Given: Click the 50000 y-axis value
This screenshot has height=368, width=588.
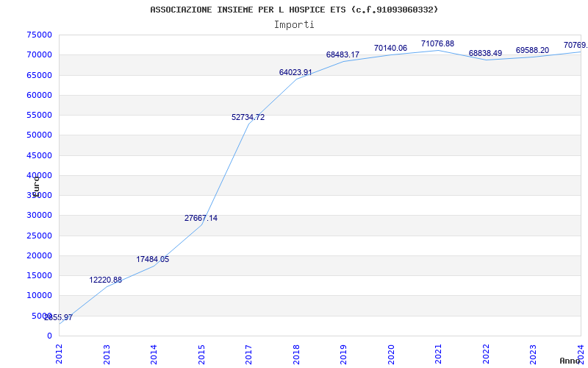Looking at the screenshot, I should point(40,135).
